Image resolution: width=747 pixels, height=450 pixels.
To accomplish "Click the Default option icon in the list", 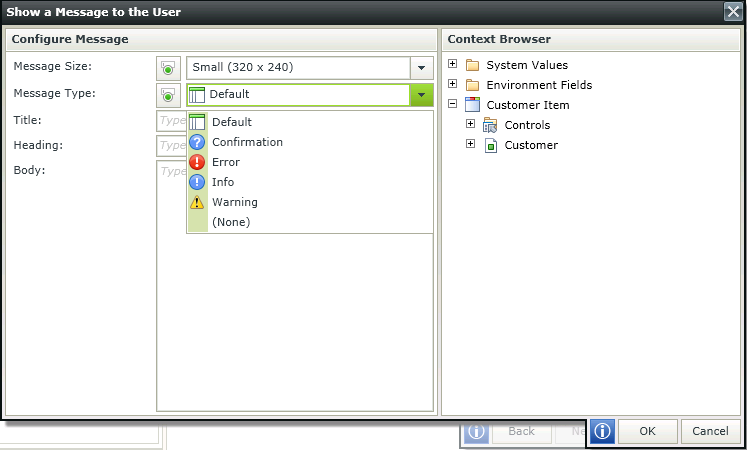I will [x=197, y=122].
